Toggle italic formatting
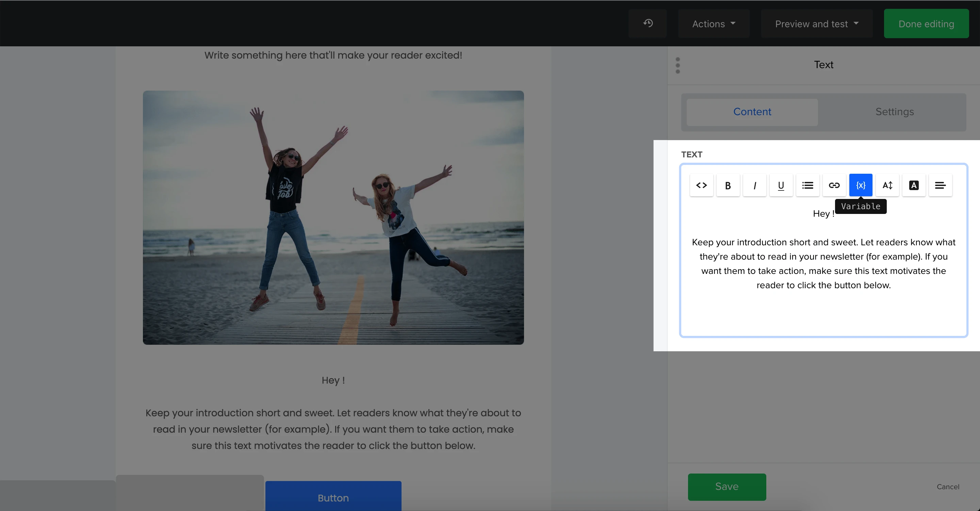The image size is (980, 511). pyautogui.click(x=754, y=185)
